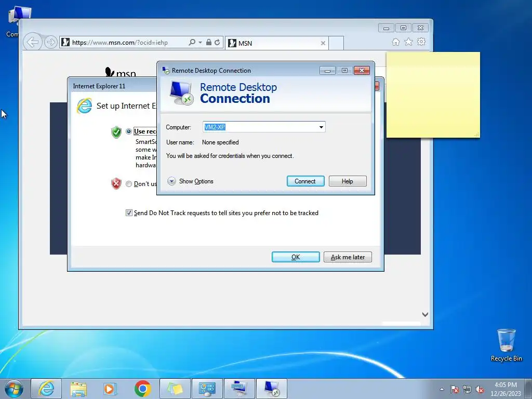Click the Internet Explorer back arrow
This screenshot has width=532, height=399.
pyautogui.click(x=33, y=43)
